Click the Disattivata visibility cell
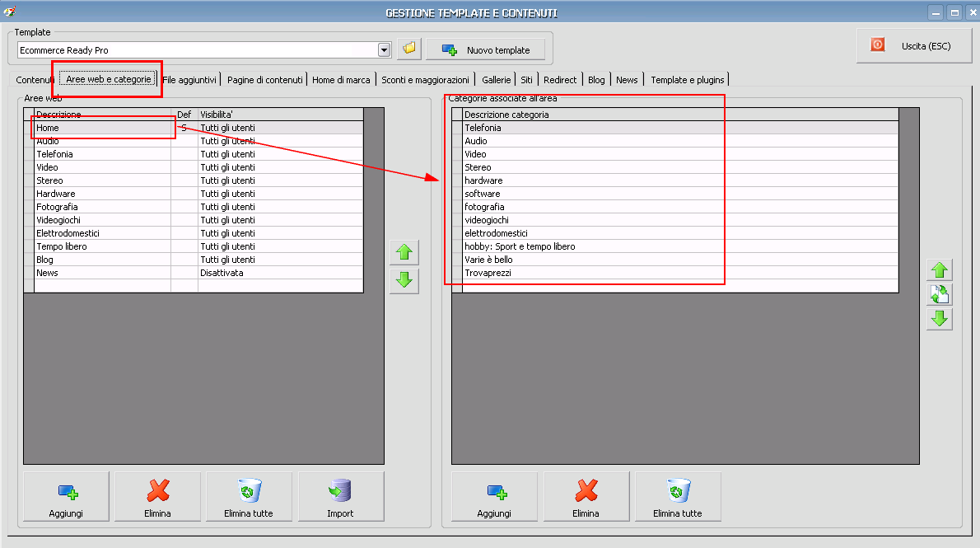 (x=281, y=273)
